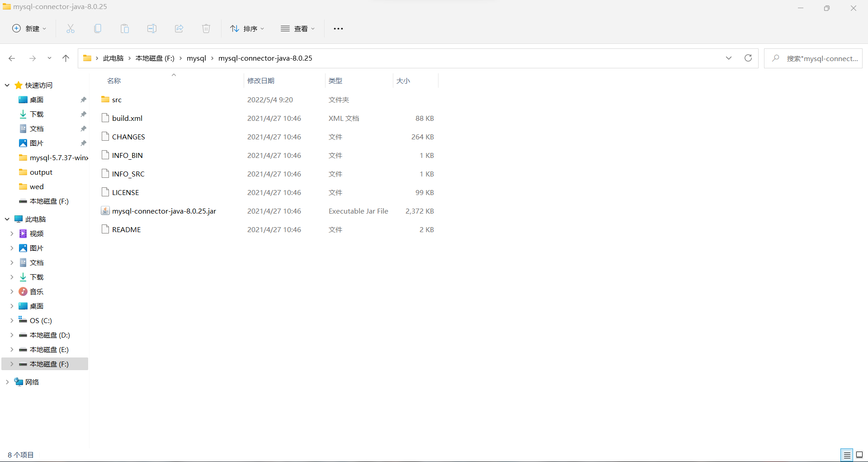Viewport: 868px width, 462px height.
Task: Collapse the 快速访问 tree section
Action: [x=7, y=85]
